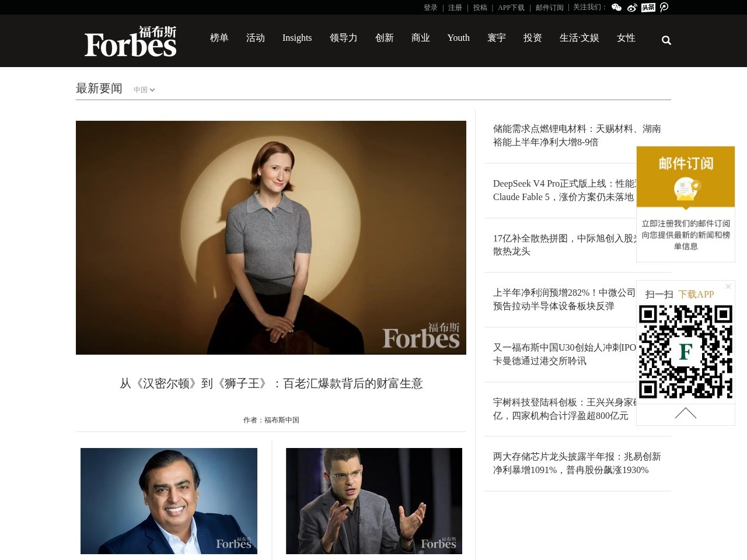Viewport: 747px width, 560px height.
Task: Click the 最新要闻 section heading
Action: pos(99,88)
